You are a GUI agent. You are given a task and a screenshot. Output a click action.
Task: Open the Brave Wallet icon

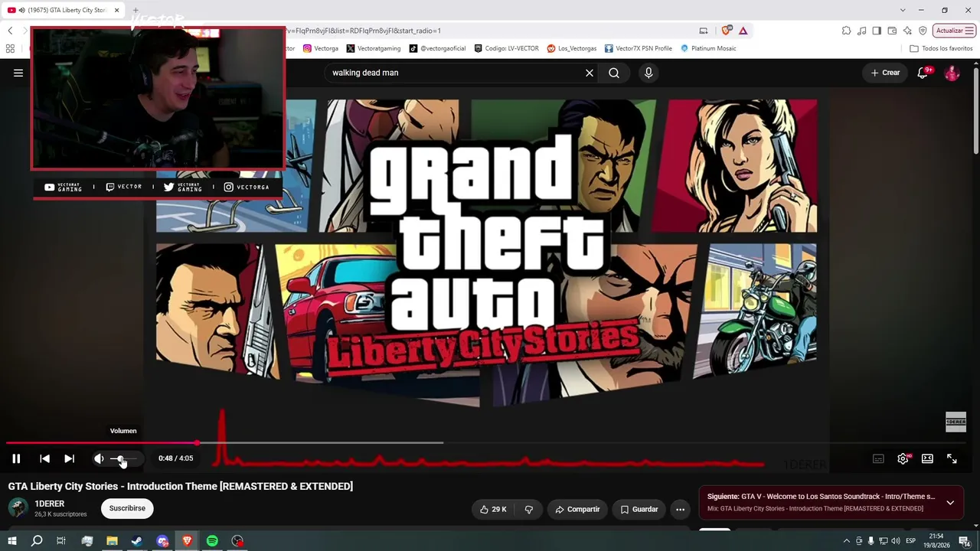point(893,31)
